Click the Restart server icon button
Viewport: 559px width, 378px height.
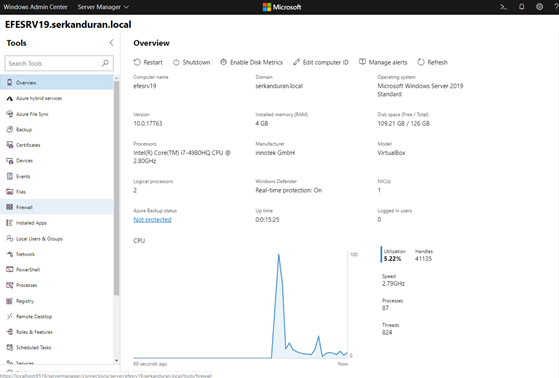pyautogui.click(x=137, y=62)
